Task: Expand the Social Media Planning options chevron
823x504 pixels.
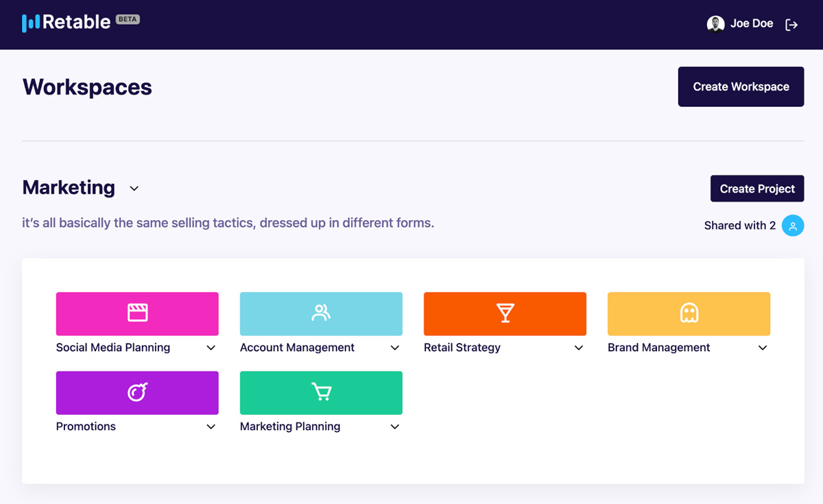Action: [x=211, y=348]
